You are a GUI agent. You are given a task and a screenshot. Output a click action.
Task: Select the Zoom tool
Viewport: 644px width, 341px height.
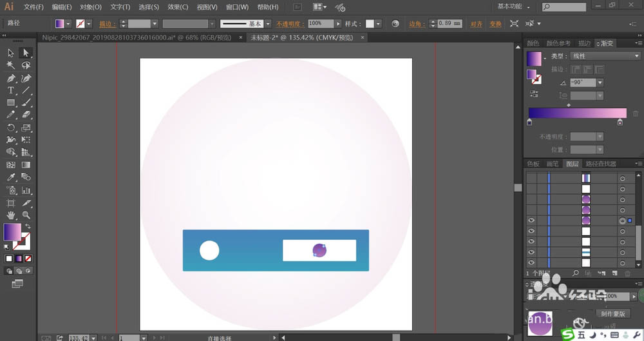coord(26,215)
